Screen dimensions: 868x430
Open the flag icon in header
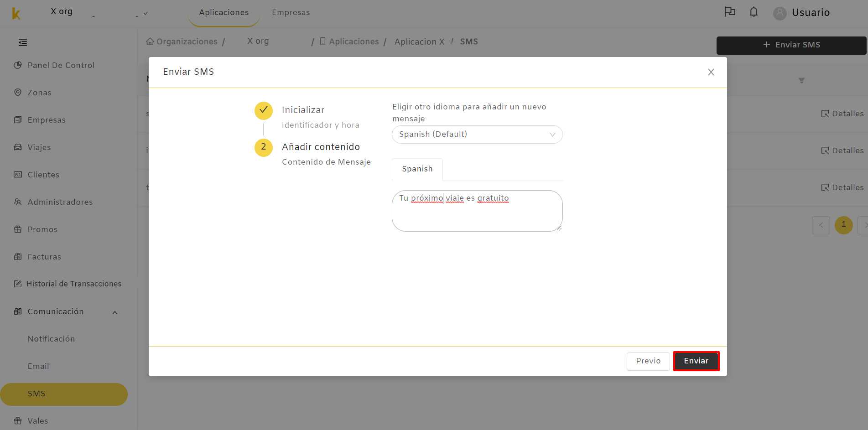[730, 12]
